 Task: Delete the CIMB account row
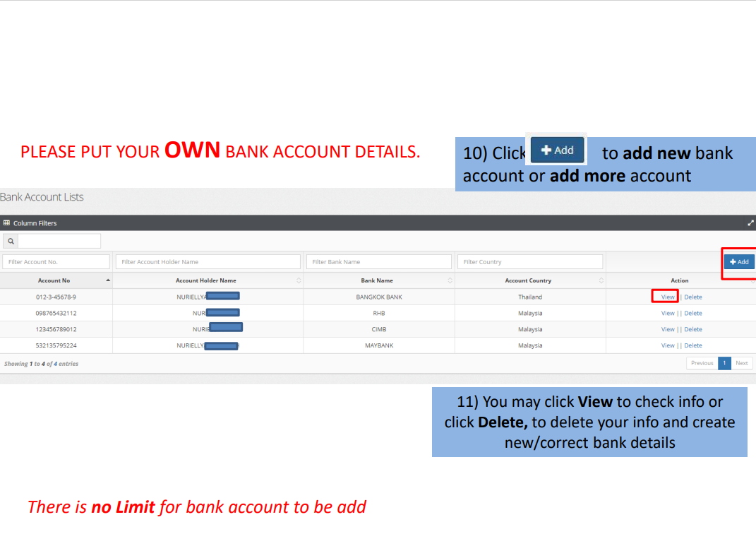tap(693, 330)
